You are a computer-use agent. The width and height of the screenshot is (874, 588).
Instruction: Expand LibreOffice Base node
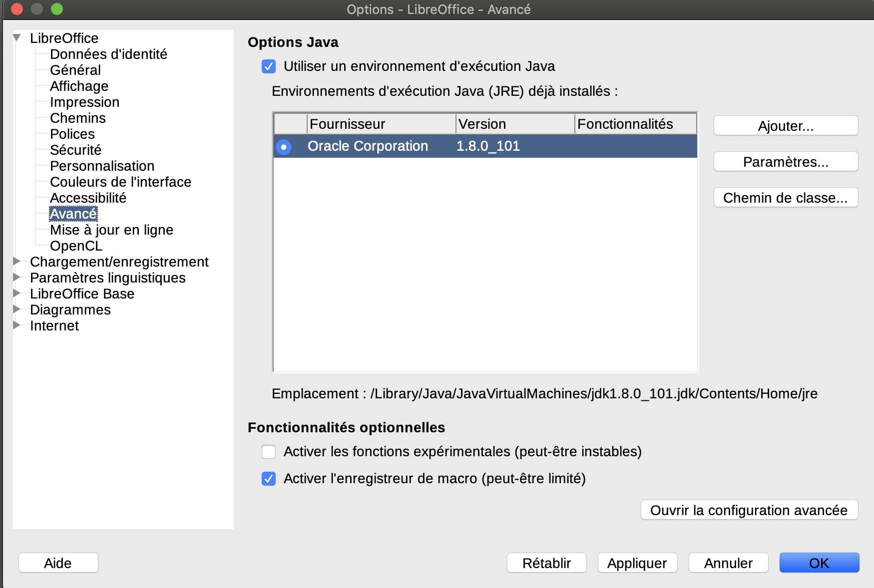[16, 293]
